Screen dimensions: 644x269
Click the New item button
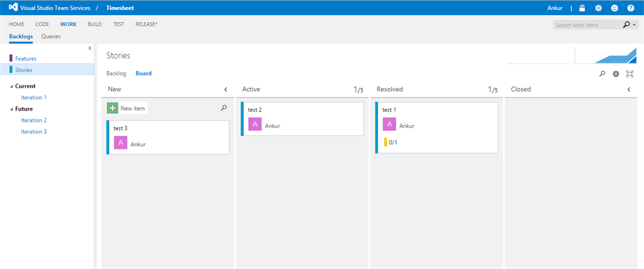pyautogui.click(x=127, y=108)
